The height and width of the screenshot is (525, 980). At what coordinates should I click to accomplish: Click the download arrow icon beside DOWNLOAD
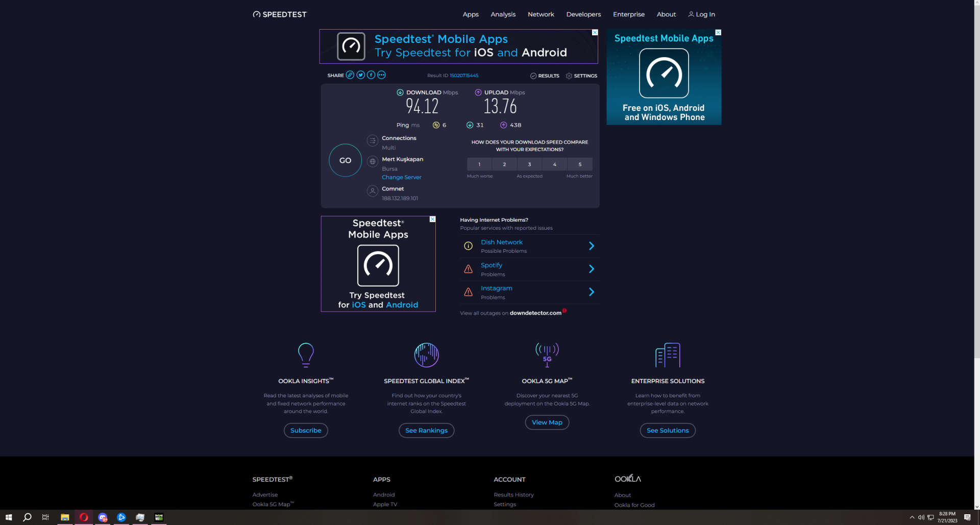click(400, 92)
